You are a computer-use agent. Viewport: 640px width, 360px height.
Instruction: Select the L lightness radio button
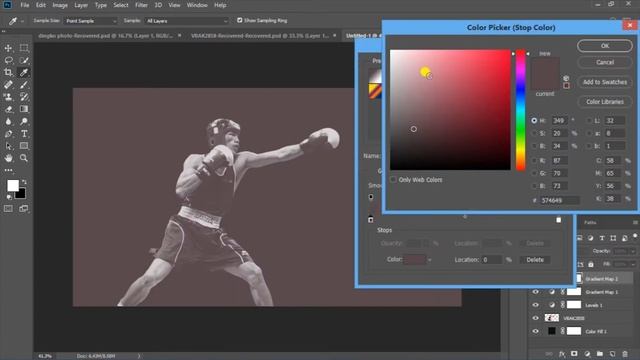click(589, 121)
